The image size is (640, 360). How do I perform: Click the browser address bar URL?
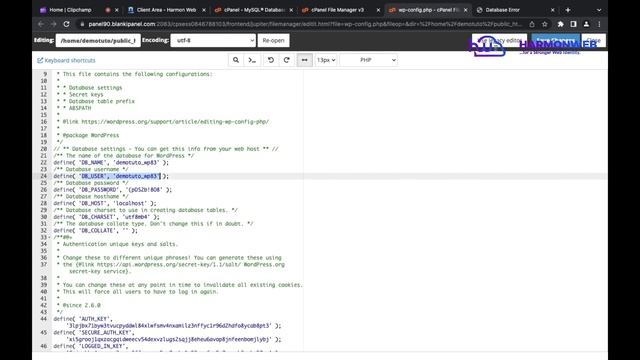(305, 24)
